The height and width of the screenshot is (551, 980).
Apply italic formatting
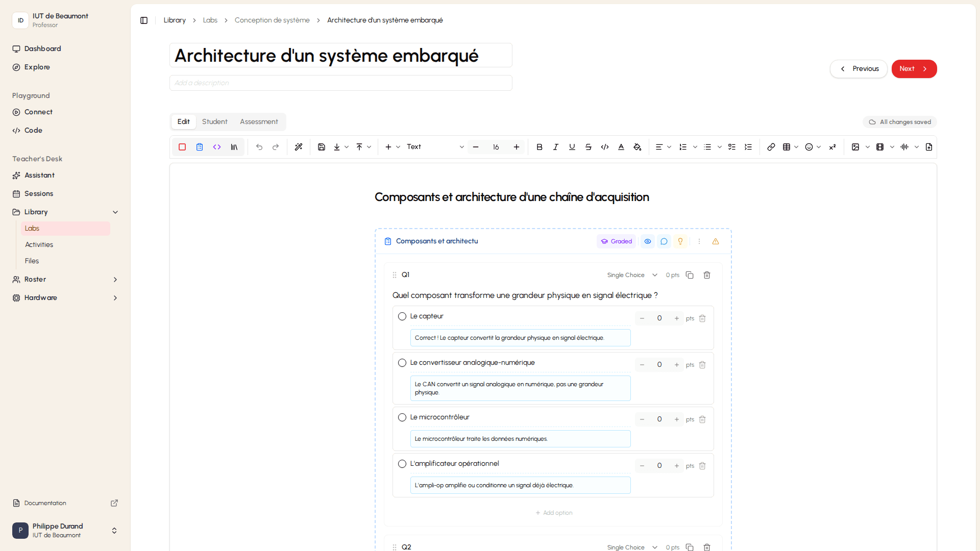pyautogui.click(x=556, y=147)
